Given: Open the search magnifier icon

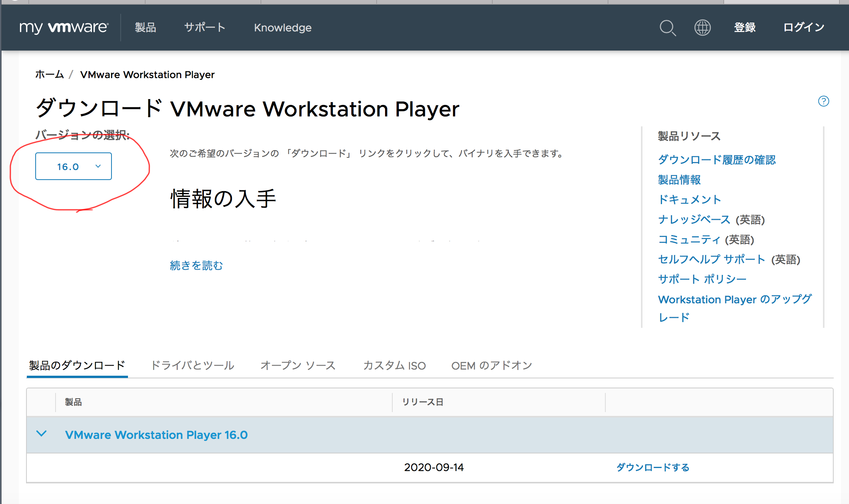Looking at the screenshot, I should (668, 28).
